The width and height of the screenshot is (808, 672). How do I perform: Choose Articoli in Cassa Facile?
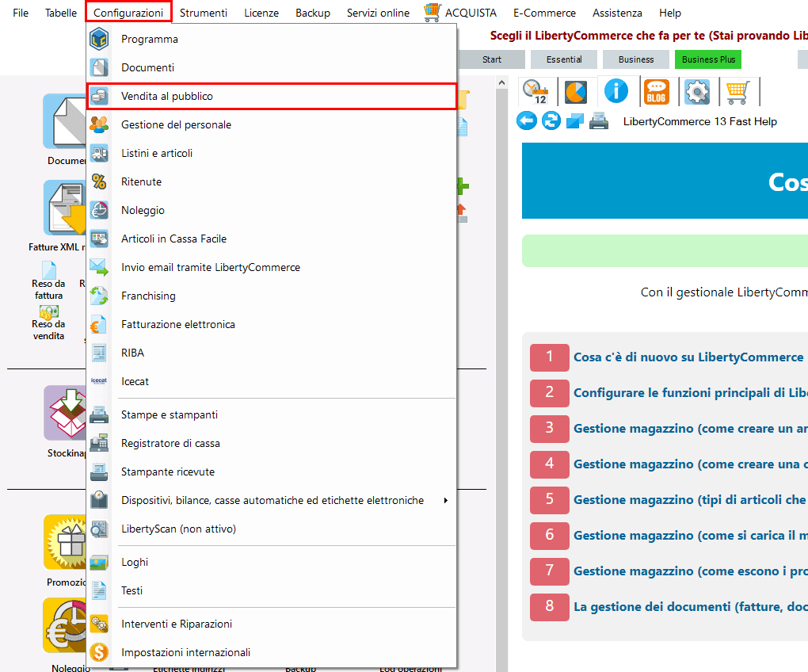click(272, 239)
